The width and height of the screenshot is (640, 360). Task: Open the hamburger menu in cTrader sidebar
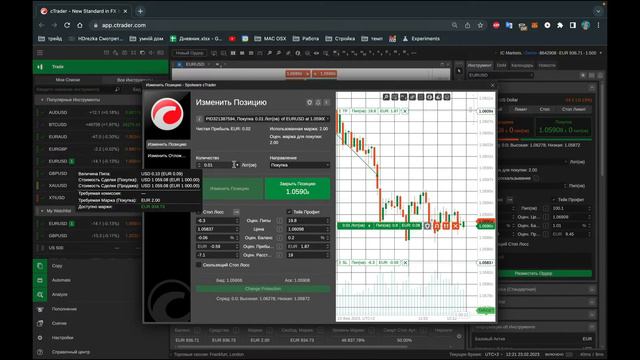(x=40, y=53)
